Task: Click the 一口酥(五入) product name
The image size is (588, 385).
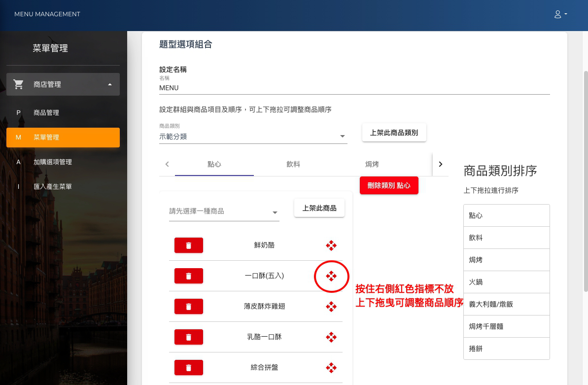Action: 264,276
